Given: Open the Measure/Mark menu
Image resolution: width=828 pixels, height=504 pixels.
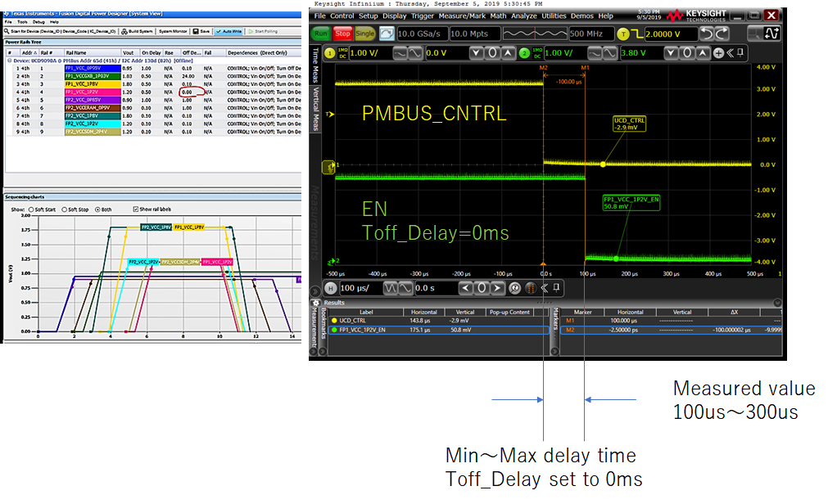Looking at the screenshot, I should tap(462, 16).
